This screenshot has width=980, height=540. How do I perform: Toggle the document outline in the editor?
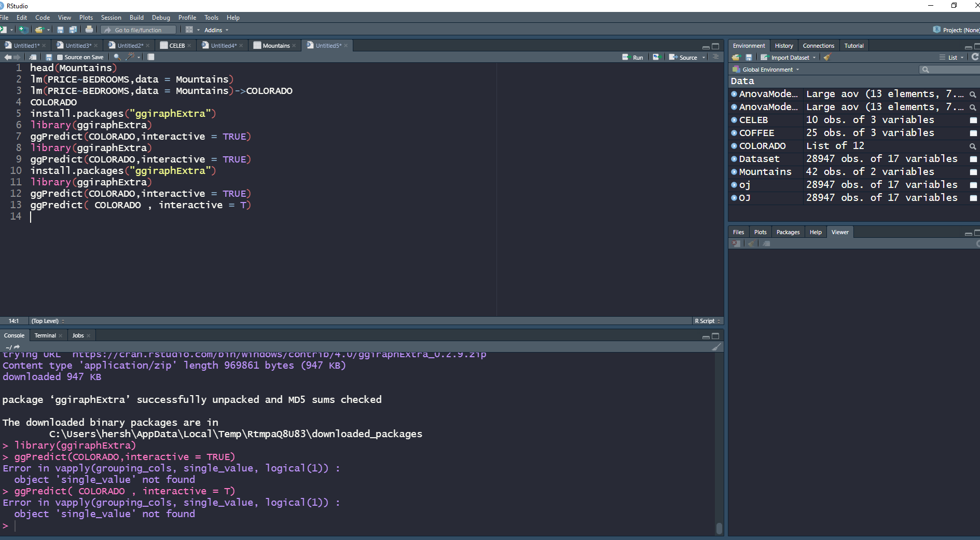click(x=716, y=57)
